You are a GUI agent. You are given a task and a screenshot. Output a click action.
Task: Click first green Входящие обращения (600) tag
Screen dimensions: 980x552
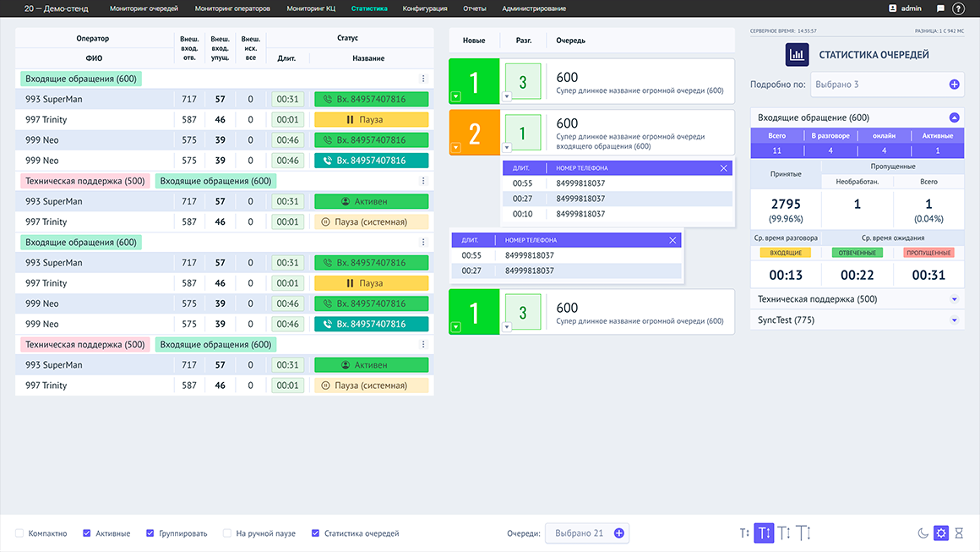coord(81,79)
